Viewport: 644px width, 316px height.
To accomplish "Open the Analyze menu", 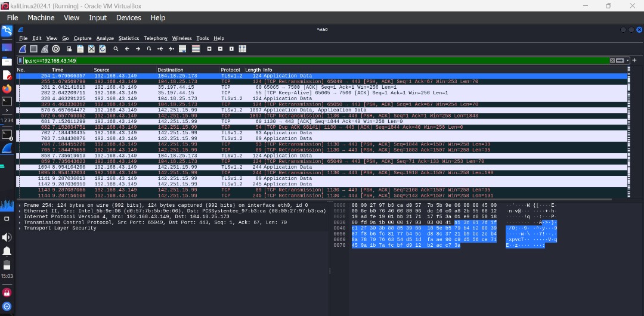I will click(105, 38).
